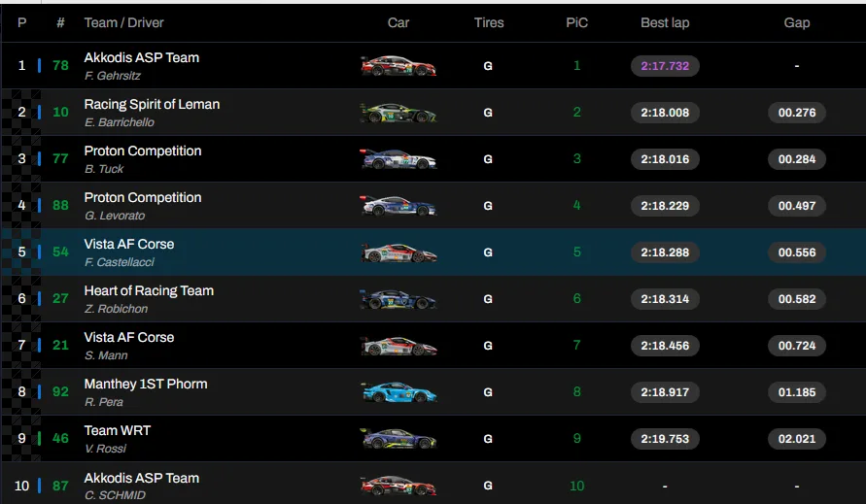This screenshot has height=504, width=866.
Task: Open driver E. Barrichello's team name
Action: point(152,105)
